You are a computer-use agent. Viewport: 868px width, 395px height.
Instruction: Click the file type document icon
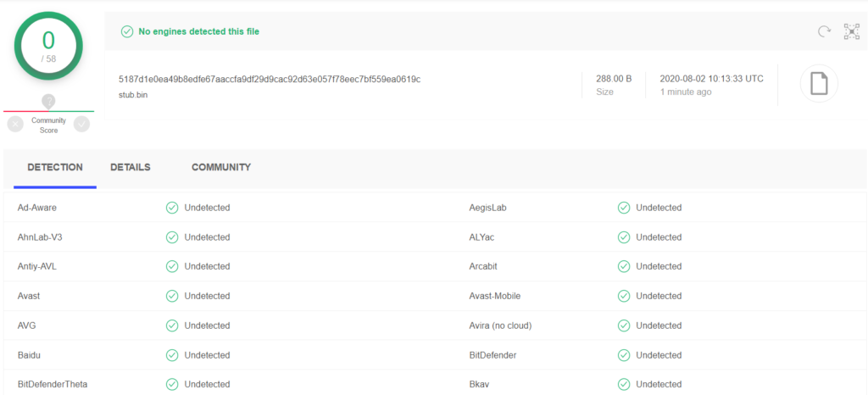point(819,84)
